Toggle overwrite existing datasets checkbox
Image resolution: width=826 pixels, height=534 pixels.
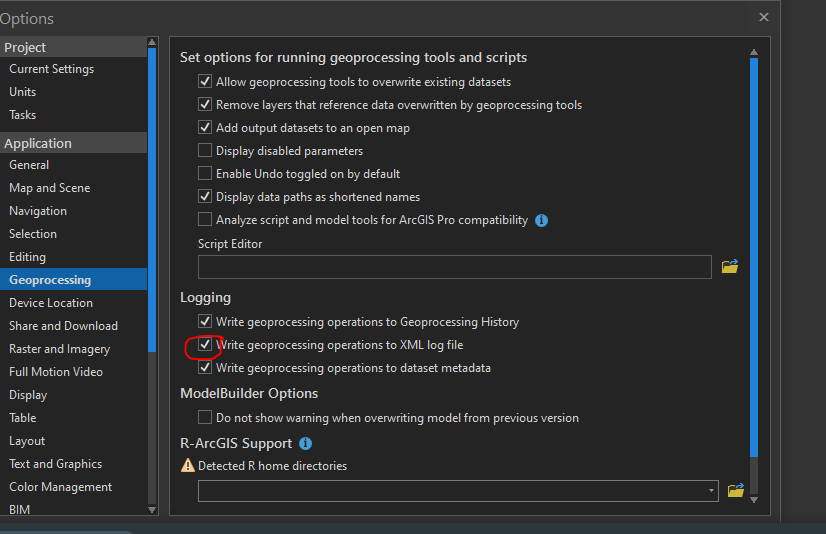[x=205, y=82]
